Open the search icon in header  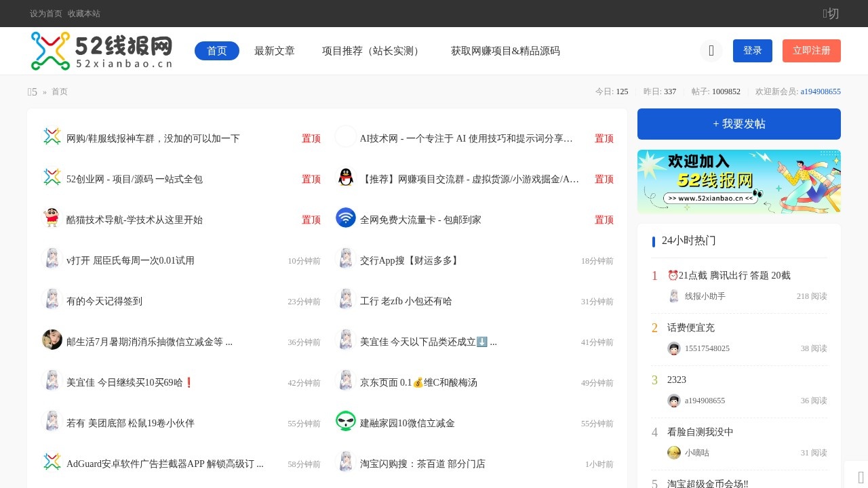711,51
